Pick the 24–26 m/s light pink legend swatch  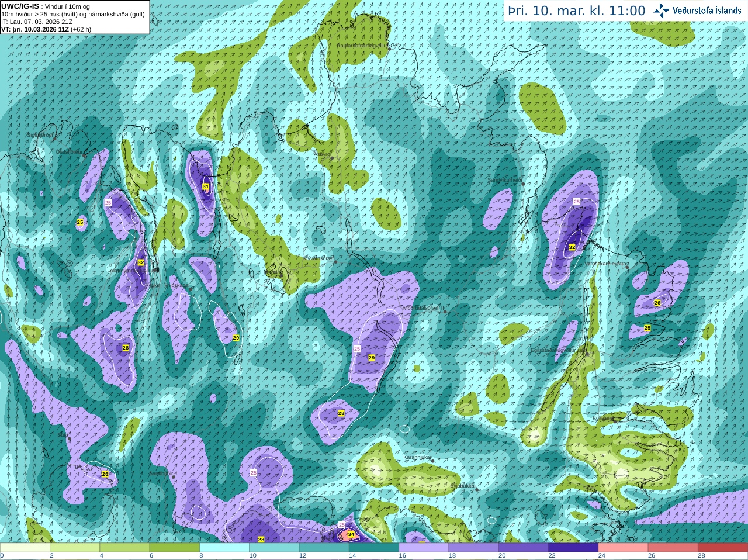point(624,548)
